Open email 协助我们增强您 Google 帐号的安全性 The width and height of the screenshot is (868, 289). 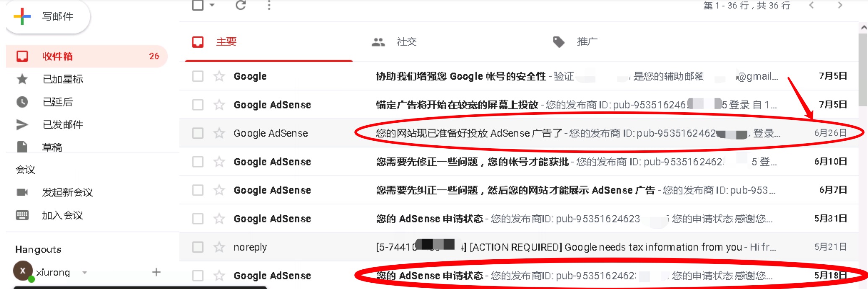click(519, 76)
